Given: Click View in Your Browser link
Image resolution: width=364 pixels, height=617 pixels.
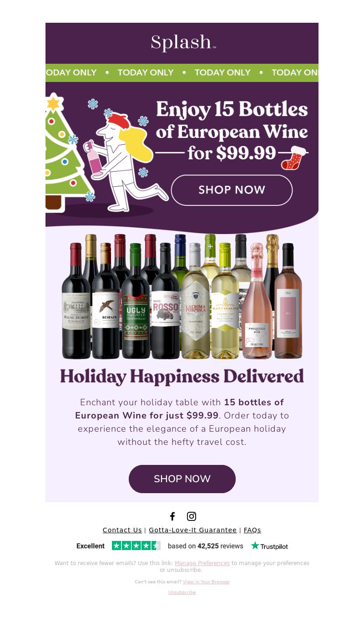Looking at the screenshot, I should [206, 582].
